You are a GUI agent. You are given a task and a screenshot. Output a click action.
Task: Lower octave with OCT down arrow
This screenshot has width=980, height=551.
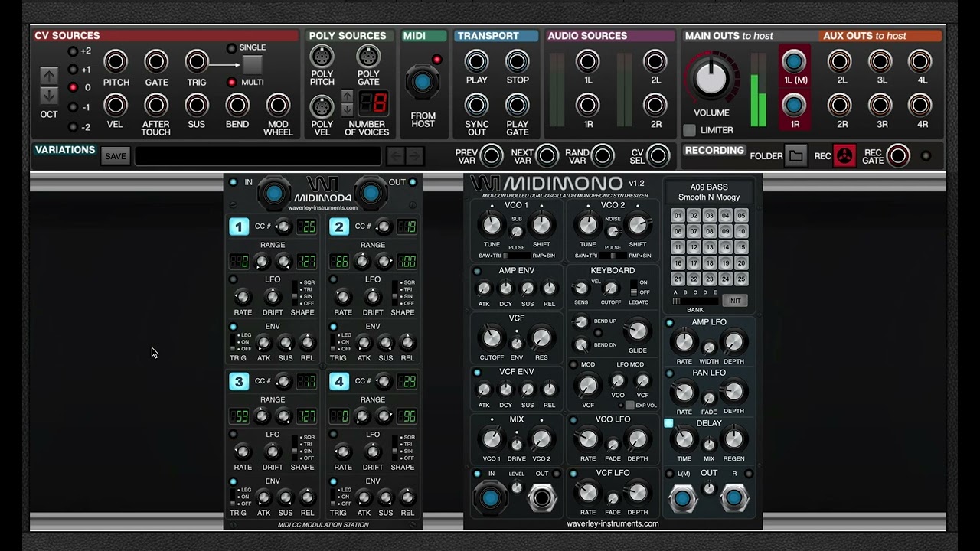point(49,96)
